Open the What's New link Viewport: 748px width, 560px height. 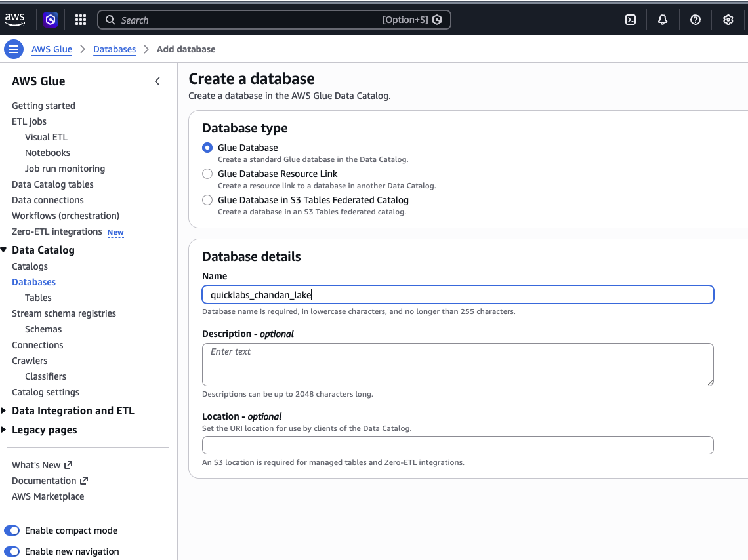point(36,465)
